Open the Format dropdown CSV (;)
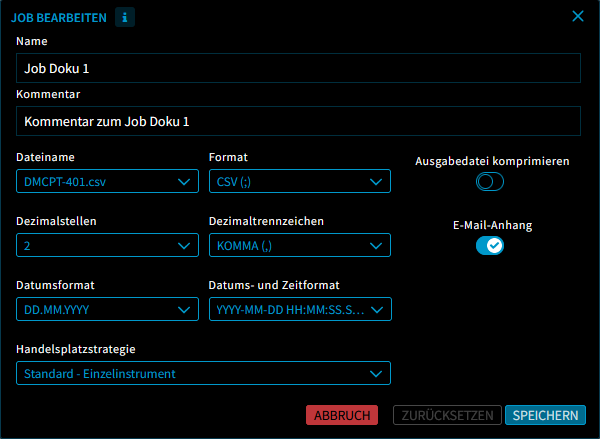Image resolution: width=600 pixels, height=439 pixels. 300,181
